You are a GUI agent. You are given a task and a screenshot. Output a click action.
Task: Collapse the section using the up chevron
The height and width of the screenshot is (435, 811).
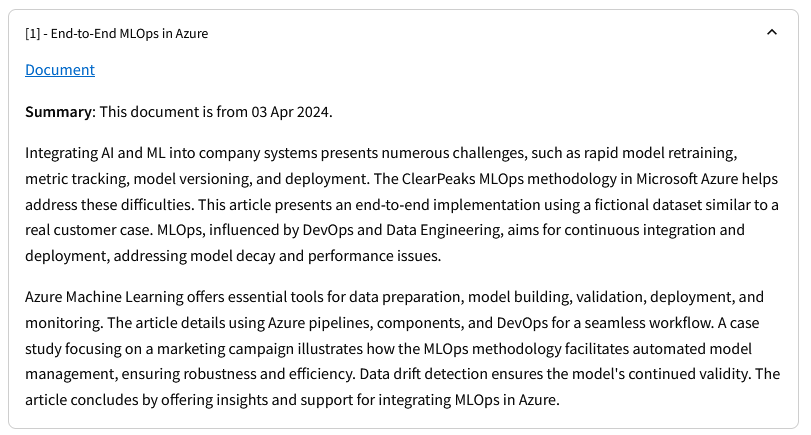[771, 33]
